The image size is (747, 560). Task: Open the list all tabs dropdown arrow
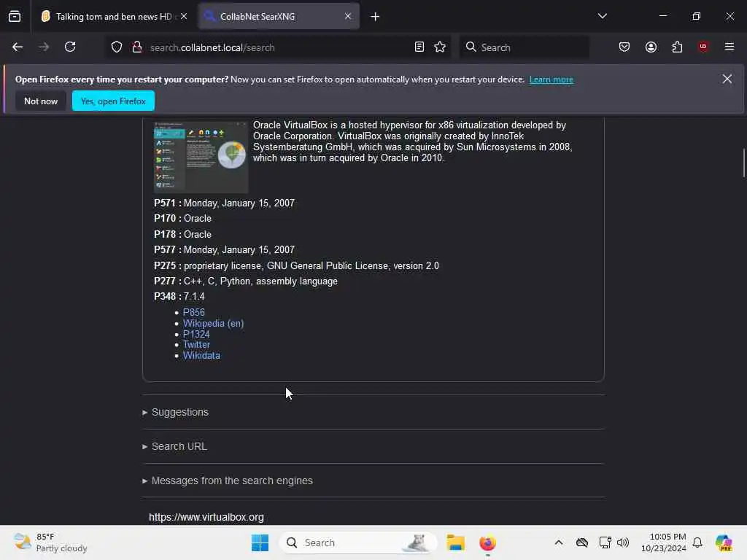[602, 16]
